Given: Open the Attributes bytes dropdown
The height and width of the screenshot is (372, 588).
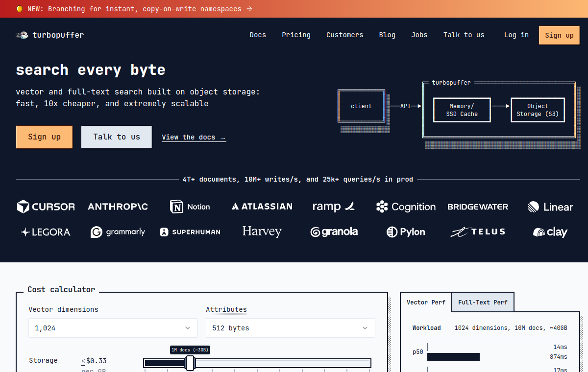Looking at the screenshot, I should tap(291, 328).
